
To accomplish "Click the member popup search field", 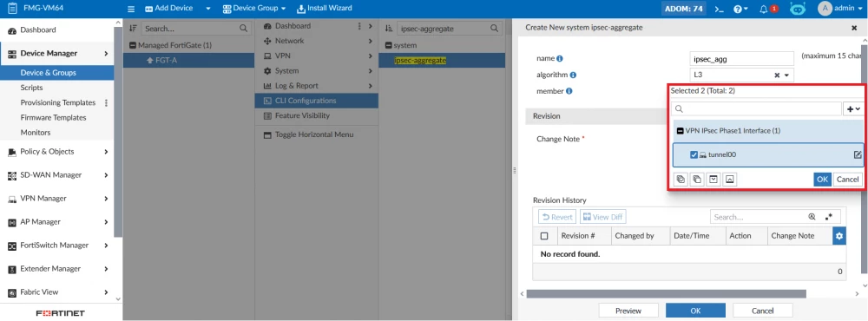I will click(x=756, y=109).
